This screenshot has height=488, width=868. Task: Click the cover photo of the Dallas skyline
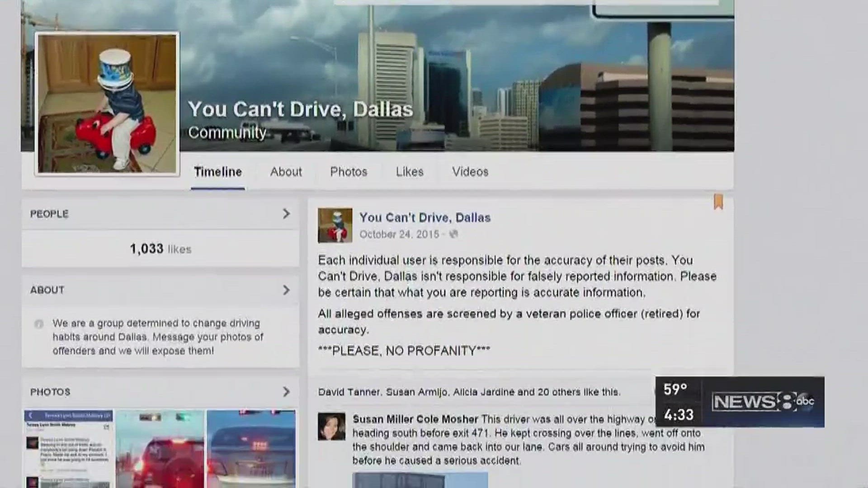click(542, 68)
